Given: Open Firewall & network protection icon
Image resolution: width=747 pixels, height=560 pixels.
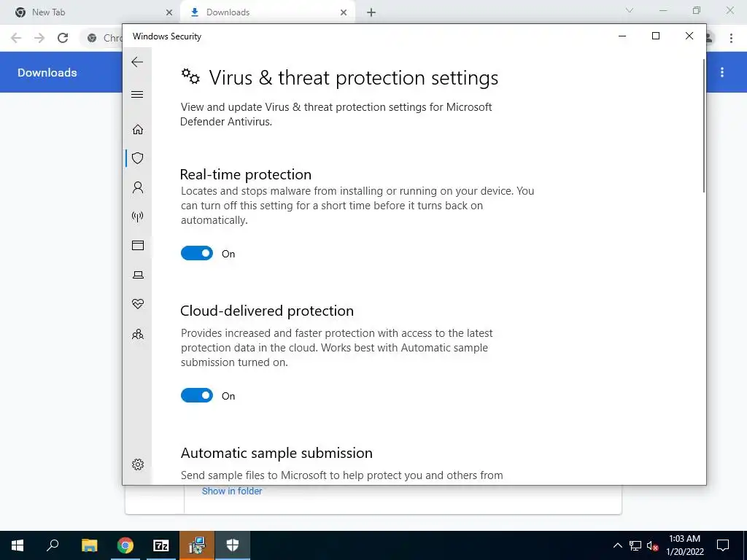Looking at the screenshot, I should click(138, 217).
